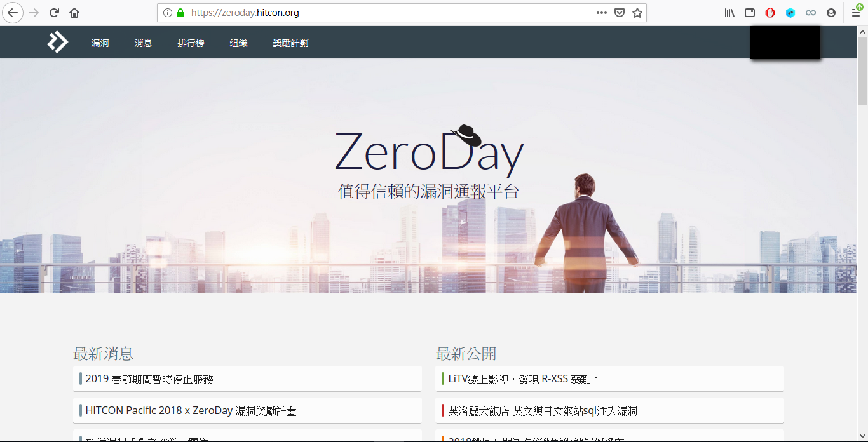Open the 消息 navigation menu item

[144, 43]
